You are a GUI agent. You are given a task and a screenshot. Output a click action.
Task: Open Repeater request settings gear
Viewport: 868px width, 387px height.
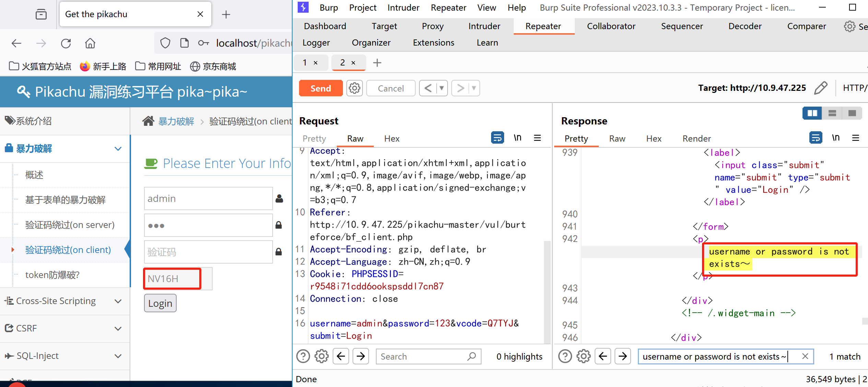(354, 88)
